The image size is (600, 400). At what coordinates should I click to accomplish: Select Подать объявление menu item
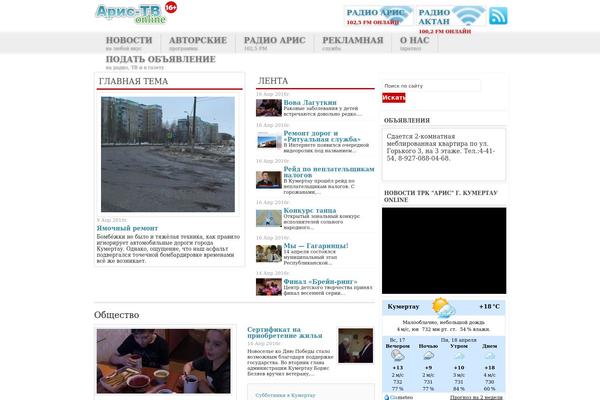click(x=161, y=62)
